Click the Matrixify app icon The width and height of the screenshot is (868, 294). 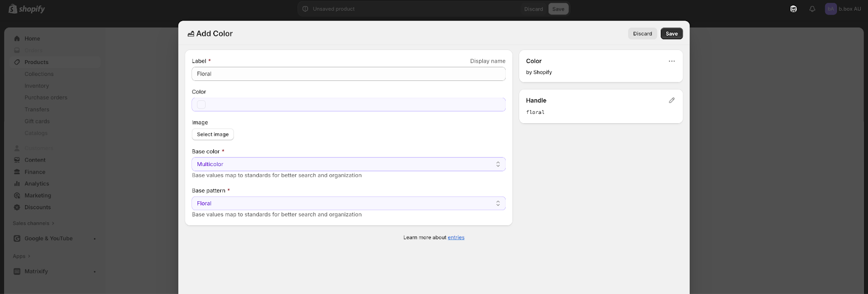point(17,272)
